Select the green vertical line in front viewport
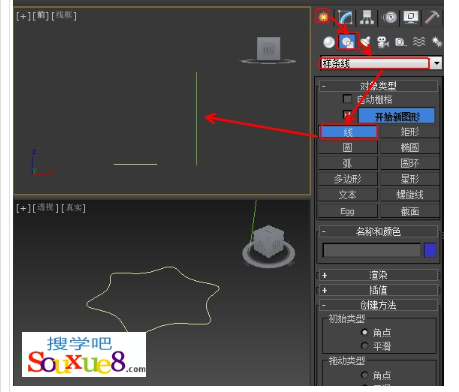Screen dimensions: 459x392 click(x=196, y=119)
